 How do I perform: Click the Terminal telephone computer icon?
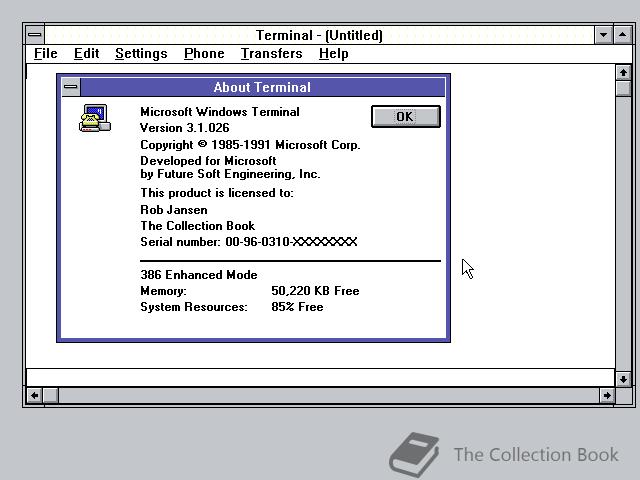95,118
